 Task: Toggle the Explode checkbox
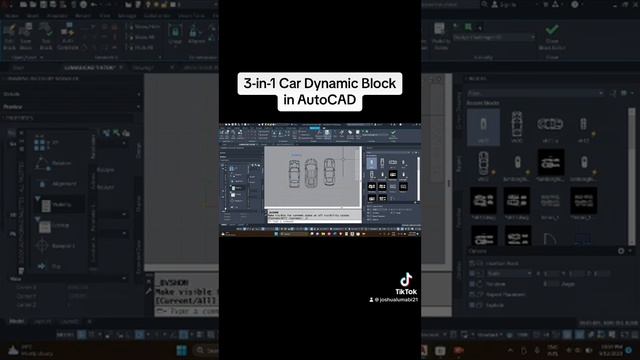pos(472,305)
